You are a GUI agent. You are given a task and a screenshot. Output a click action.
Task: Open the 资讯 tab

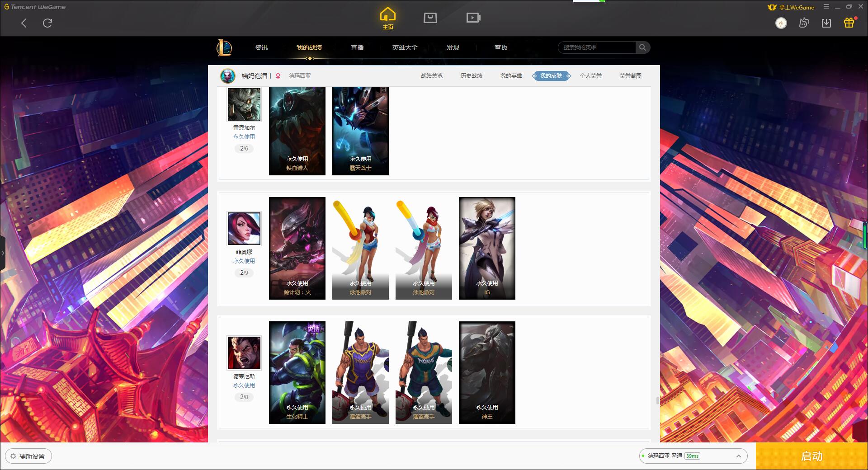click(x=261, y=47)
